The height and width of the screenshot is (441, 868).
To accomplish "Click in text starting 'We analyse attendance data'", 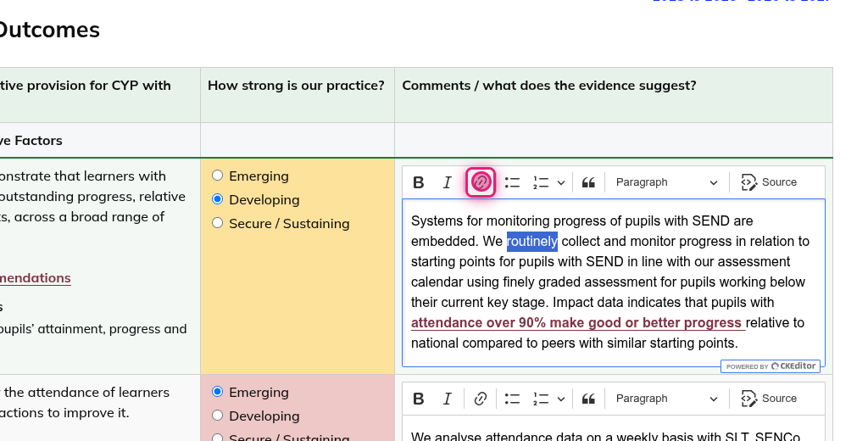I will pyautogui.click(x=605, y=435).
